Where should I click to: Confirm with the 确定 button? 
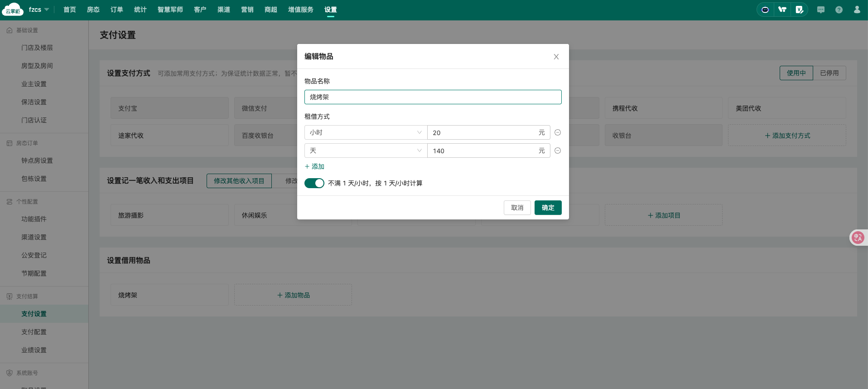point(548,208)
